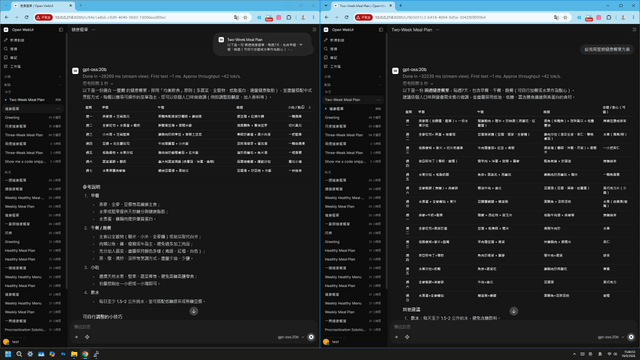Open Chrome three-dot menu in right window
The width and height of the screenshot is (640, 360).
tap(633, 18)
